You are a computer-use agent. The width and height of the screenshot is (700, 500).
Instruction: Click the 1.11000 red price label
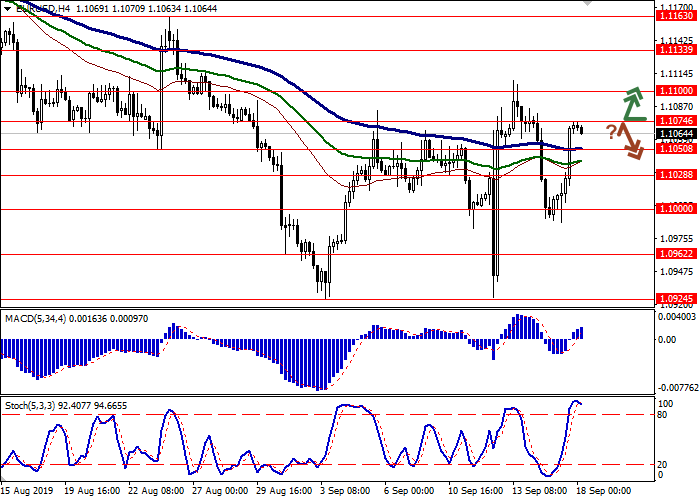point(675,90)
